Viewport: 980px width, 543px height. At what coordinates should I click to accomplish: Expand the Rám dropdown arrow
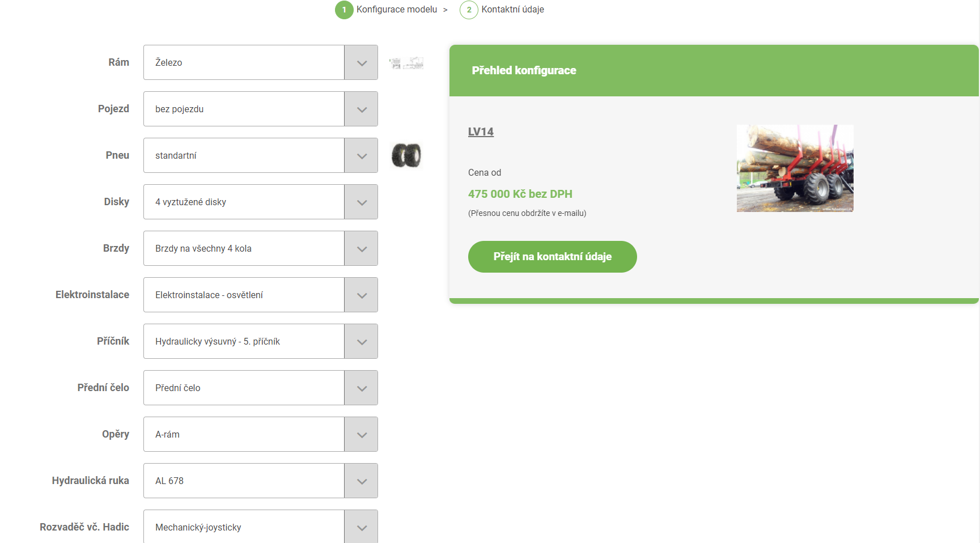(361, 62)
